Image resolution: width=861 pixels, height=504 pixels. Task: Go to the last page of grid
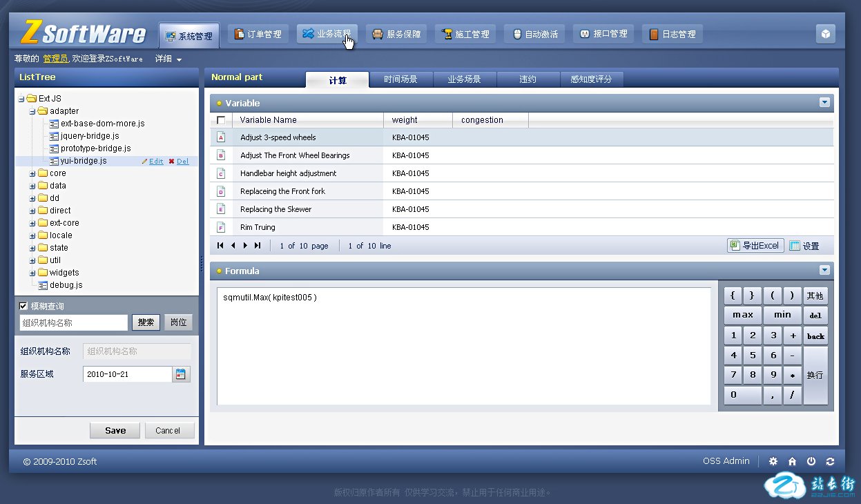point(258,245)
